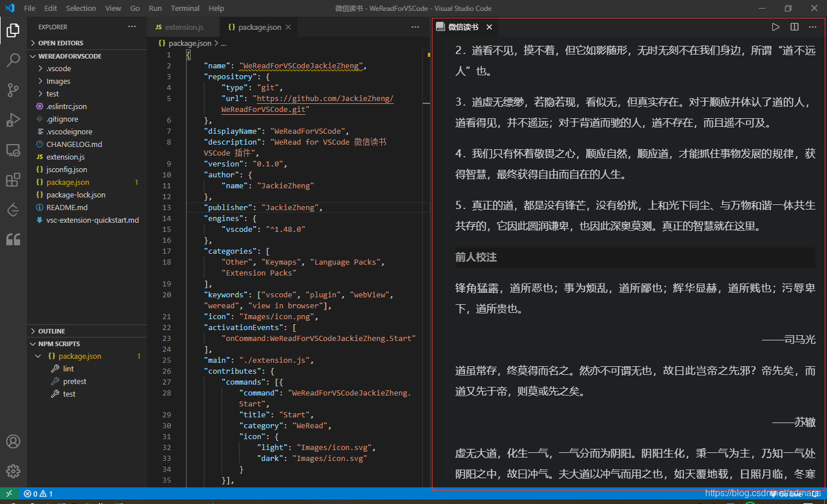Switch to the extension.js tab
Viewport: 827px width, 504px height.
coord(184,27)
